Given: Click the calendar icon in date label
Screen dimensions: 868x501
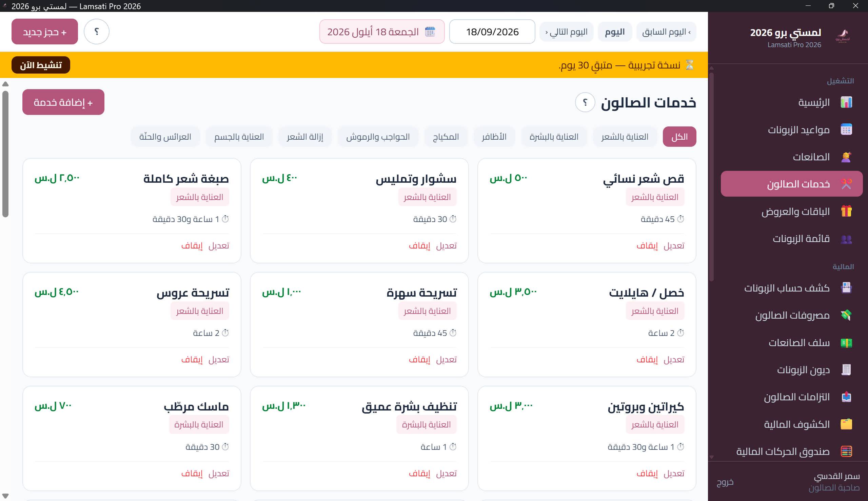Looking at the screenshot, I should (430, 32).
